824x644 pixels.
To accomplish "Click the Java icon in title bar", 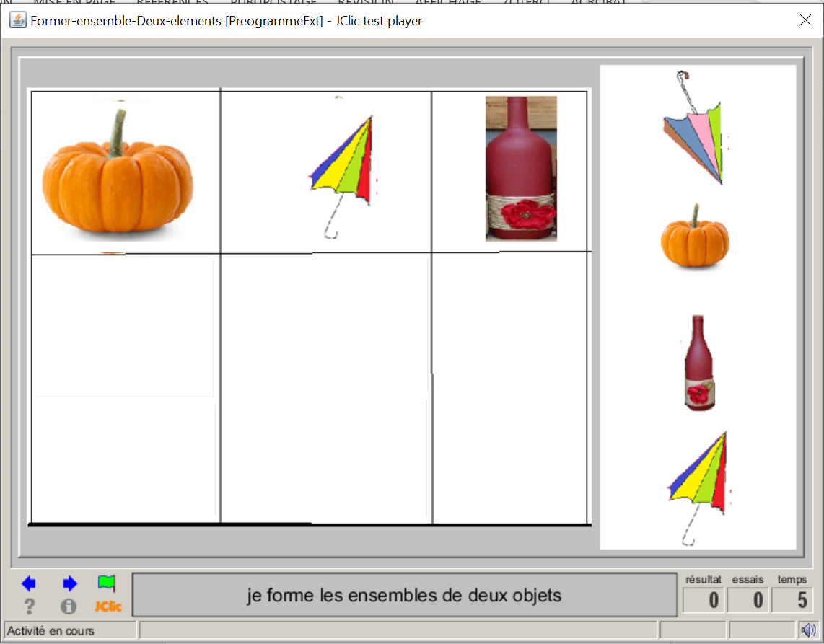I will click(17, 20).
